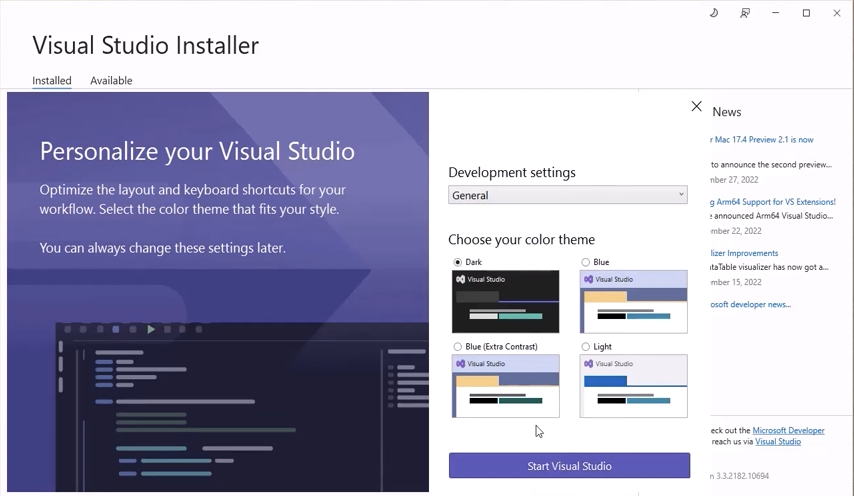Open the Visual Studio link at the bottom
The image size is (854, 496).
778,442
